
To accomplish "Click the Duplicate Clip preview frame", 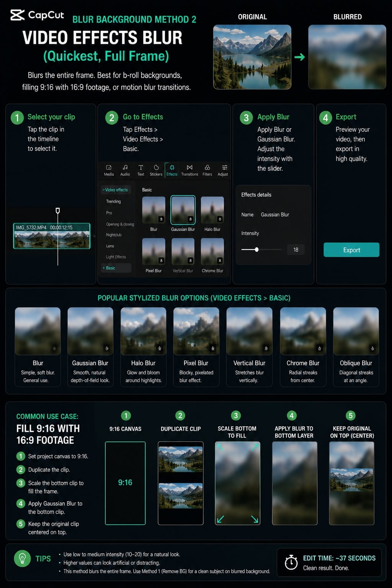I will 181,483.
